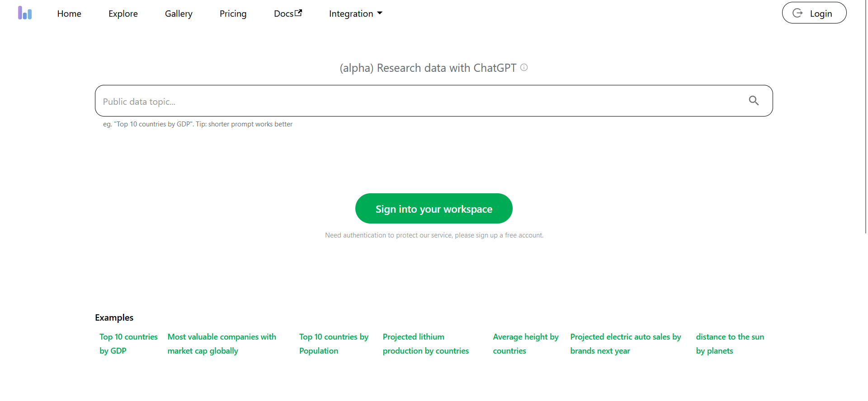Click the bar chart logo icon
This screenshot has height=401, width=868.
click(x=25, y=13)
